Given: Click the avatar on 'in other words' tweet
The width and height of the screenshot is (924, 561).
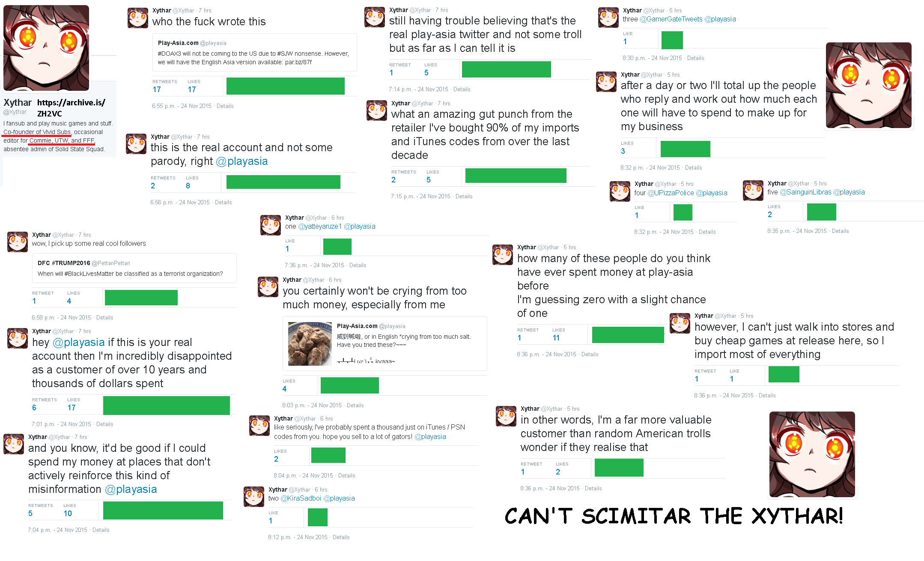Looking at the screenshot, I should pyautogui.click(x=506, y=416).
